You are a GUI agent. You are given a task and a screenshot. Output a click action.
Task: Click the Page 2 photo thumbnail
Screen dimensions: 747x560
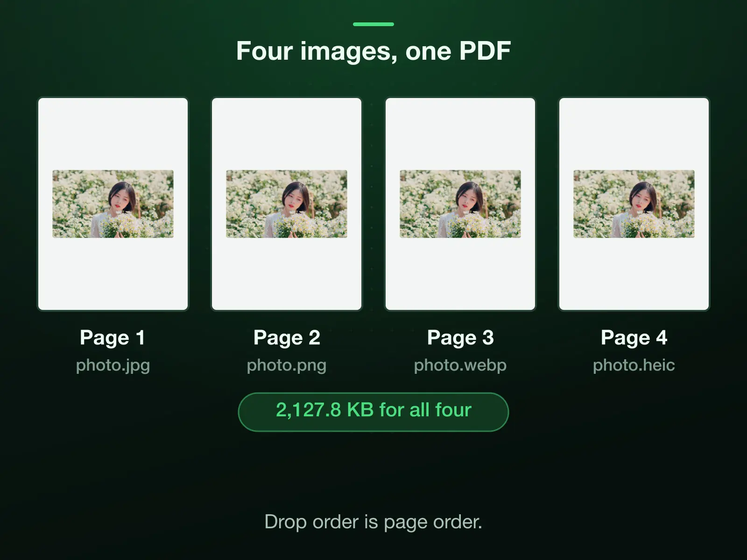tap(287, 204)
